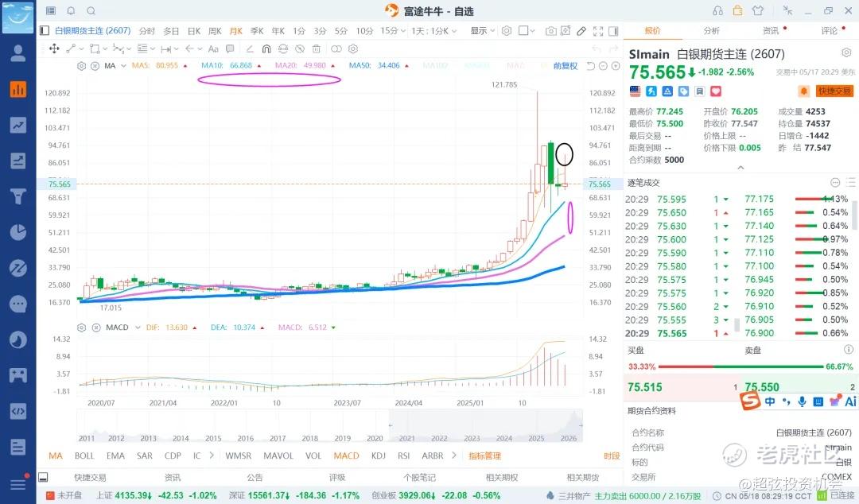Click the trash icon to delete drawings

tap(316, 48)
